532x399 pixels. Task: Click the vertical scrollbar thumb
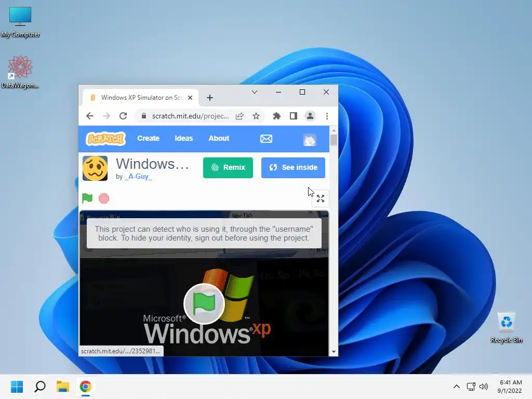click(x=334, y=140)
